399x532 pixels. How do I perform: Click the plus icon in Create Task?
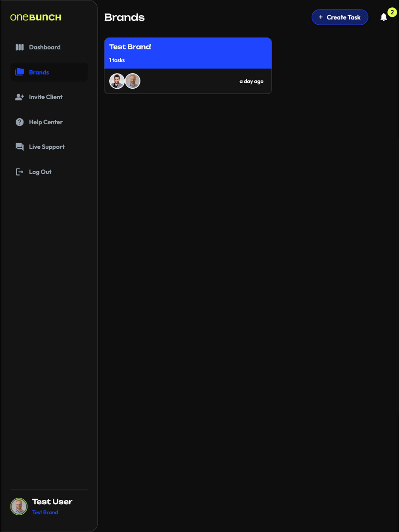pyautogui.click(x=320, y=17)
